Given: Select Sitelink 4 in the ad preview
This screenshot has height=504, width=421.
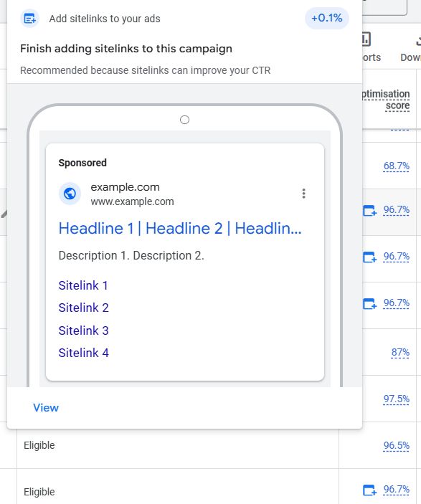Looking at the screenshot, I should (x=84, y=353).
